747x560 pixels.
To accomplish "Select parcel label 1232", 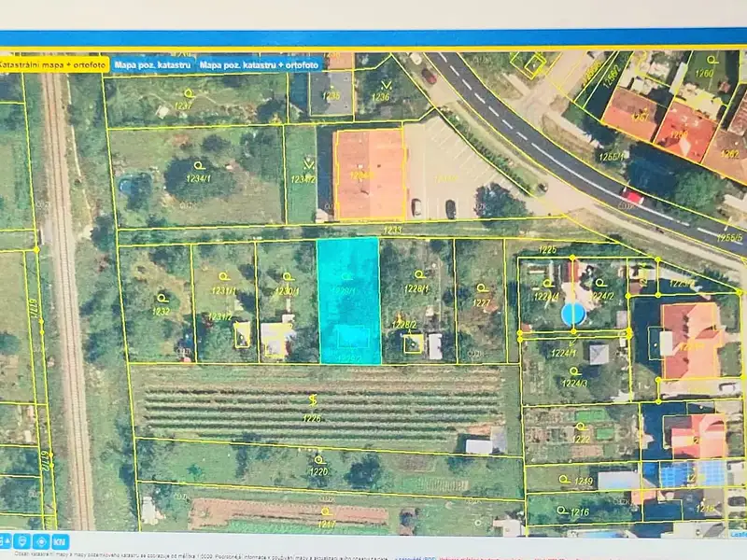I will pos(161,312).
